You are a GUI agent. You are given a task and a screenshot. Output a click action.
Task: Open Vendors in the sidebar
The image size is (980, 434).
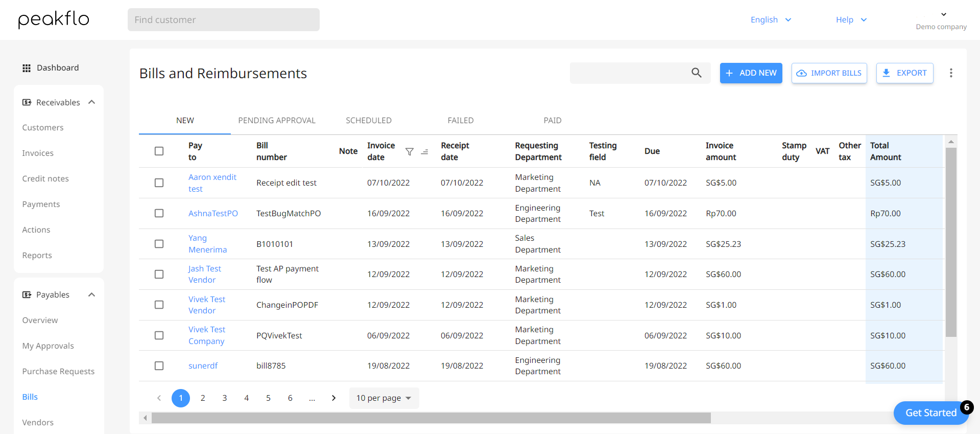(38, 423)
